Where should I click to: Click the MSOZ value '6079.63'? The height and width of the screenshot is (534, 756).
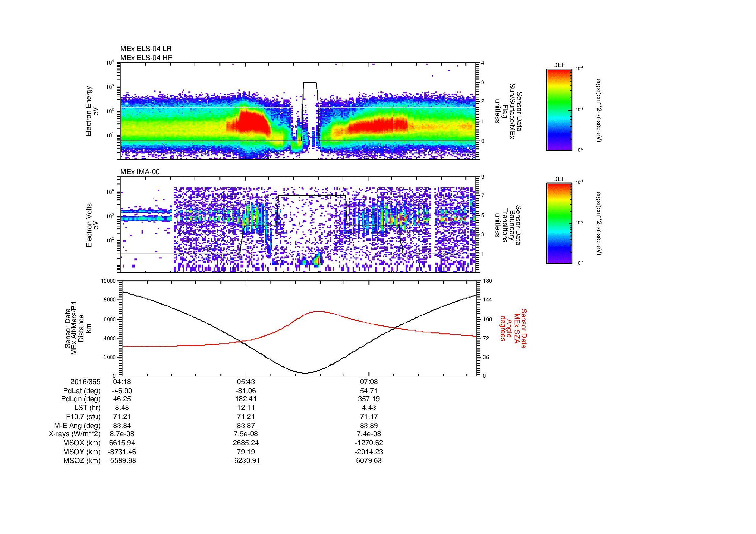pos(369,461)
